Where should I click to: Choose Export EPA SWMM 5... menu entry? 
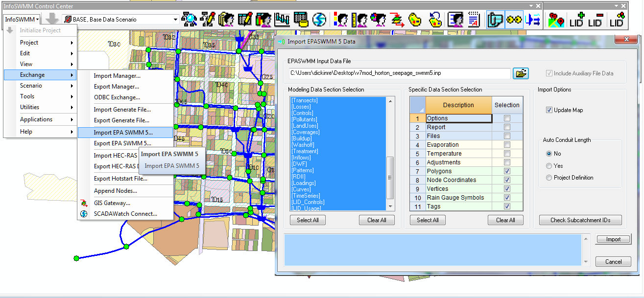(125, 143)
